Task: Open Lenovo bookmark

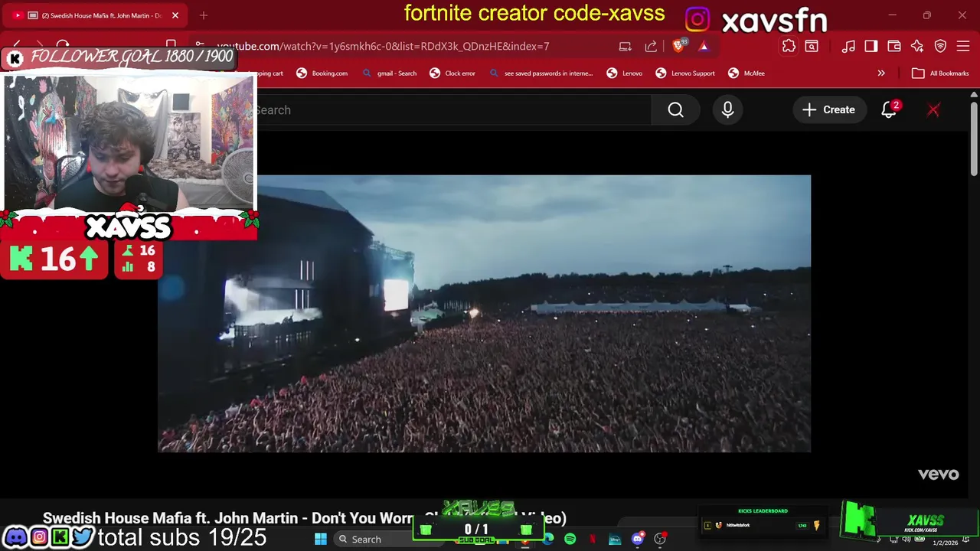Action: point(625,73)
